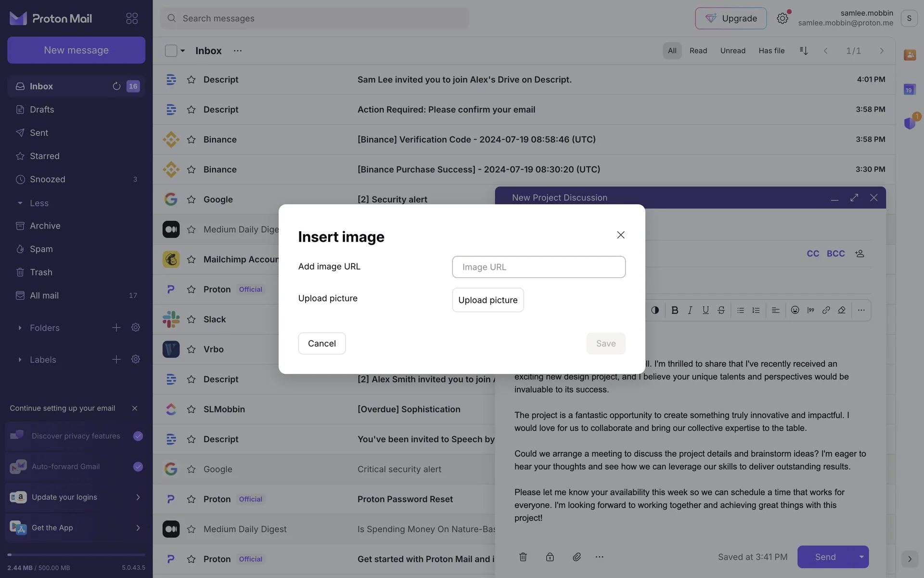The image size is (924, 578).
Task: Star the Slack message
Action: point(191,319)
